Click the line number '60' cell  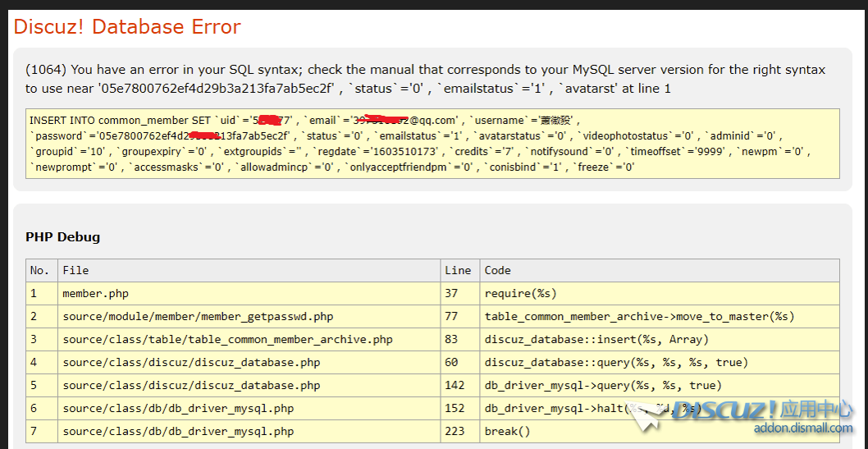[460, 363]
